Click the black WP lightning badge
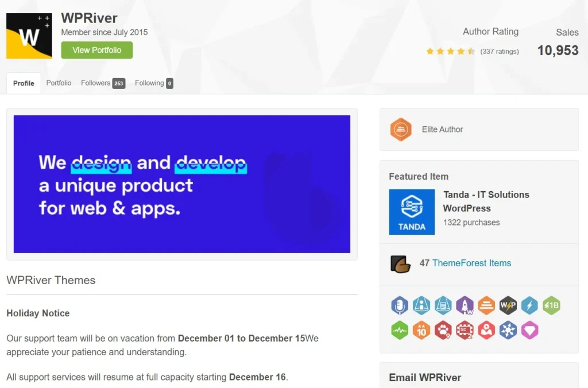This screenshot has height=388, width=588. (508, 305)
